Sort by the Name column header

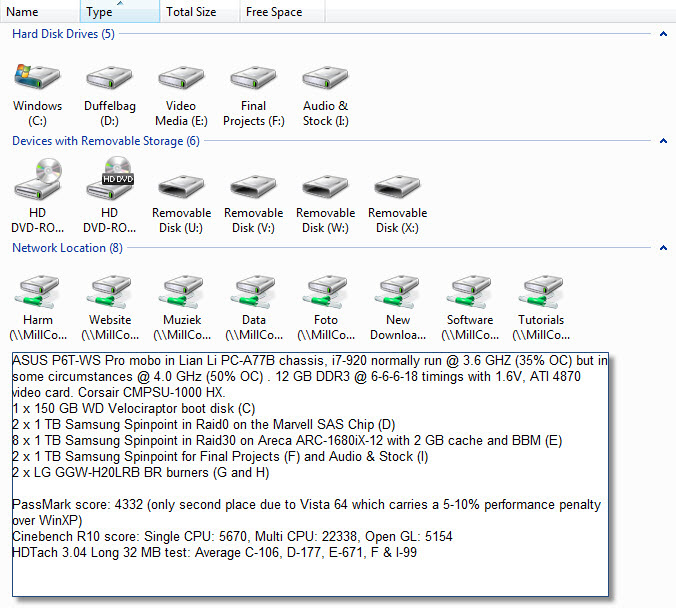coord(23,12)
